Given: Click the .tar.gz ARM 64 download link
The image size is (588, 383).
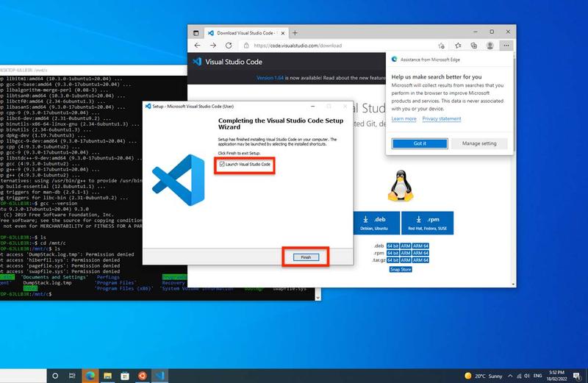Looking at the screenshot, I should 420,260.
